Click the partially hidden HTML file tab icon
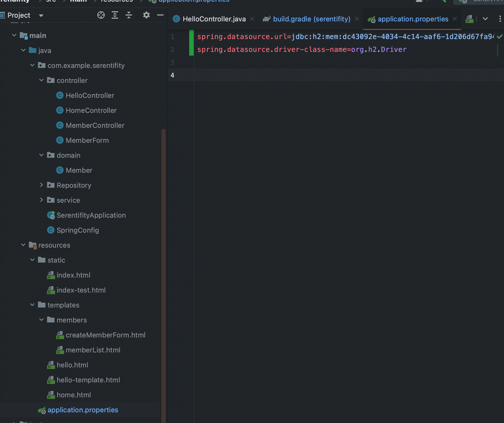 point(470,19)
